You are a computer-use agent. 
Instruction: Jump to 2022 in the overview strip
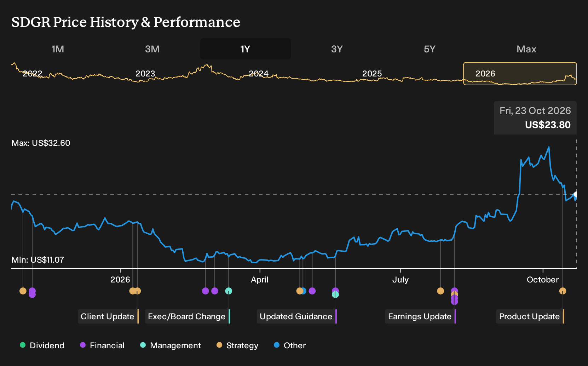(32, 74)
